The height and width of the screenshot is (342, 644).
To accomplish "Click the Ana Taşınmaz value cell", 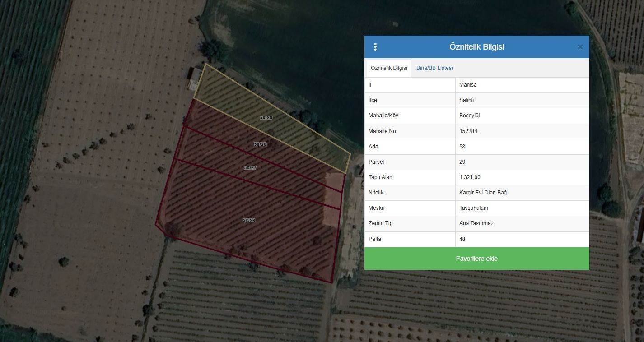I will click(x=476, y=223).
